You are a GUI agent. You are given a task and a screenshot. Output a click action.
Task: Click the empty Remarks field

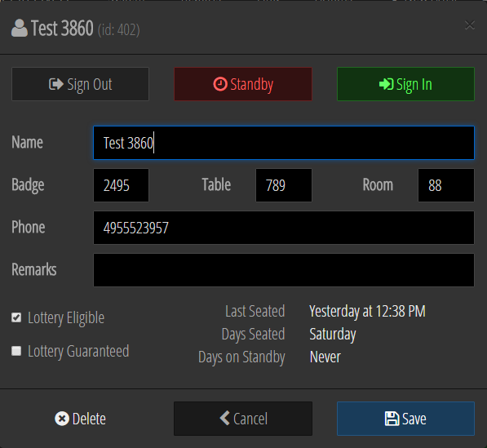284,270
